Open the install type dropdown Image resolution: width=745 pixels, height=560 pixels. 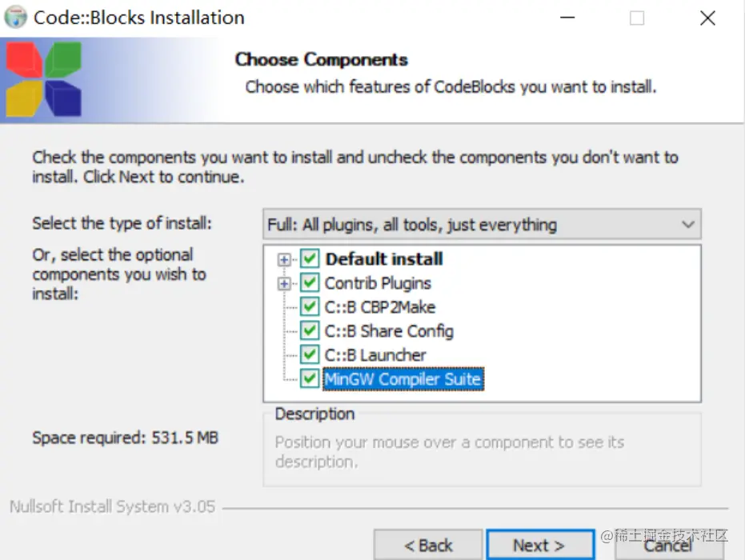(x=482, y=225)
